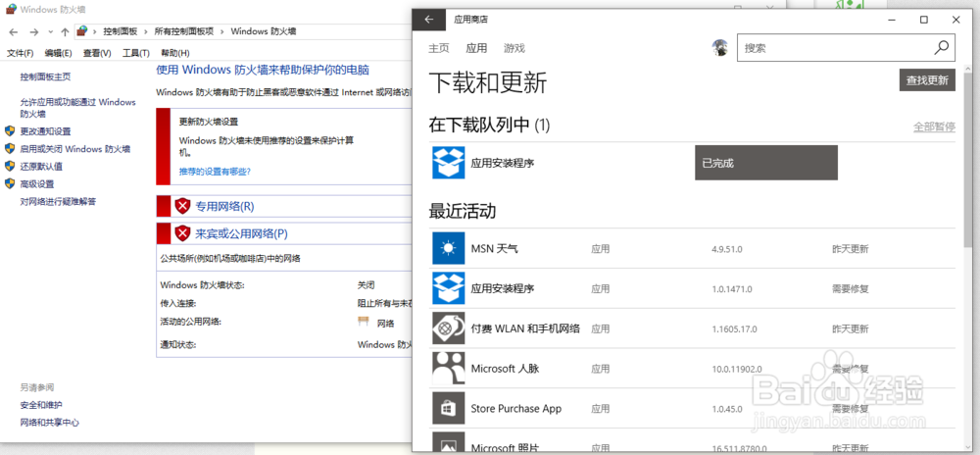Viewport: 980px width, 455px height.
Task: Click the shield icon beside 启用或关闭 Windows 防火墙
Action: pyautogui.click(x=10, y=149)
